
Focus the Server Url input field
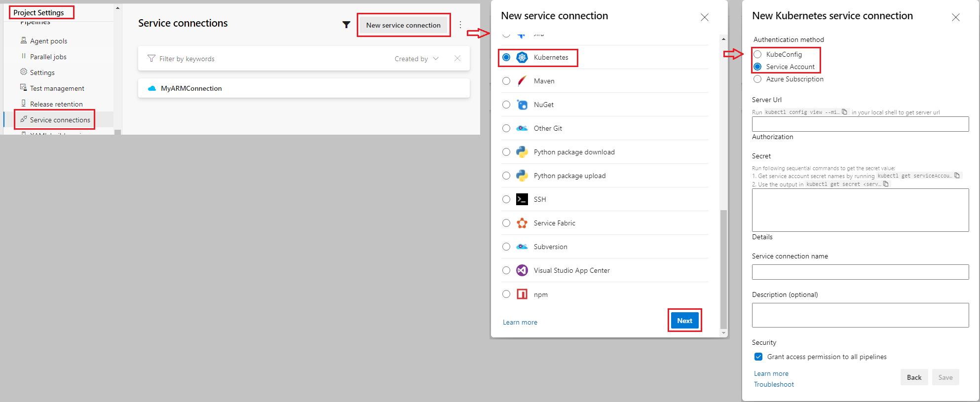coord(860,124)
